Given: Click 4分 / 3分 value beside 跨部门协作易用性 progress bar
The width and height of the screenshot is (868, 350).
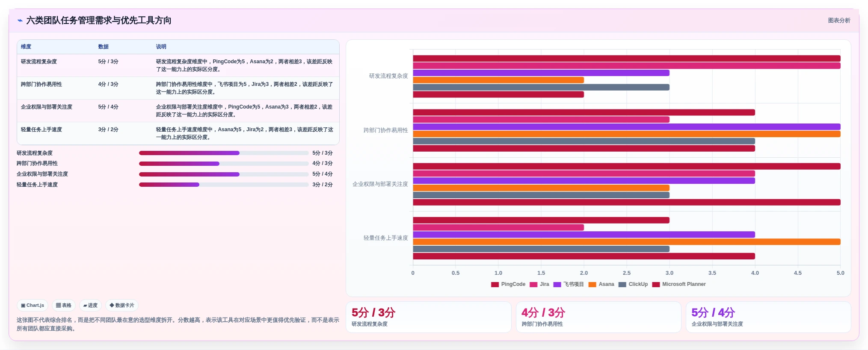Looking at the screenshot, I should pos(323,164).
